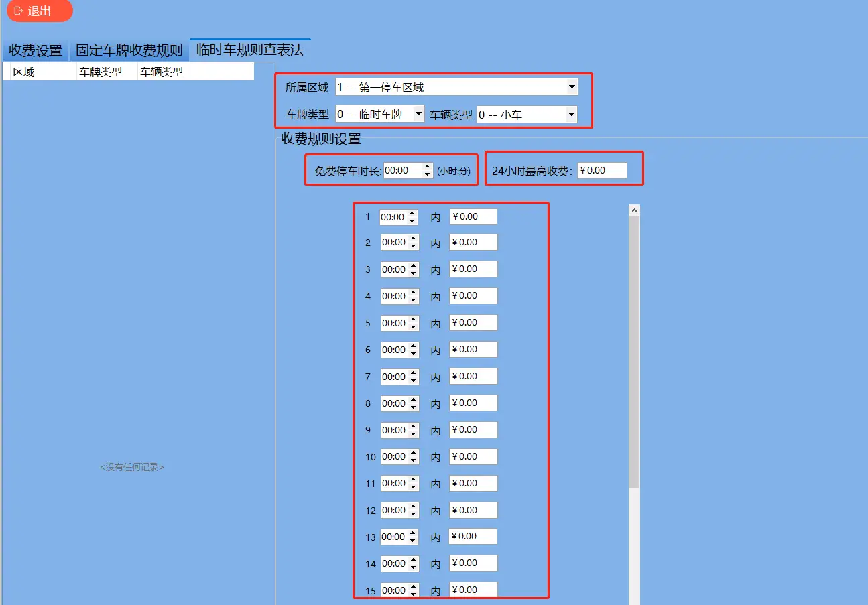Select the 临时车规则查表法 tab
This screenshot has height=605, width=868.
[x=249, y=49]
